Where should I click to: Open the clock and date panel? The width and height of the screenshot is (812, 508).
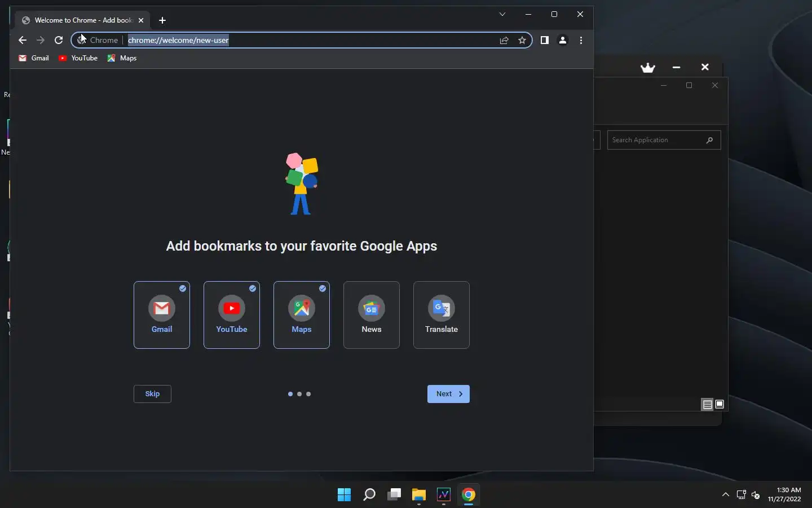coord(785,494)
